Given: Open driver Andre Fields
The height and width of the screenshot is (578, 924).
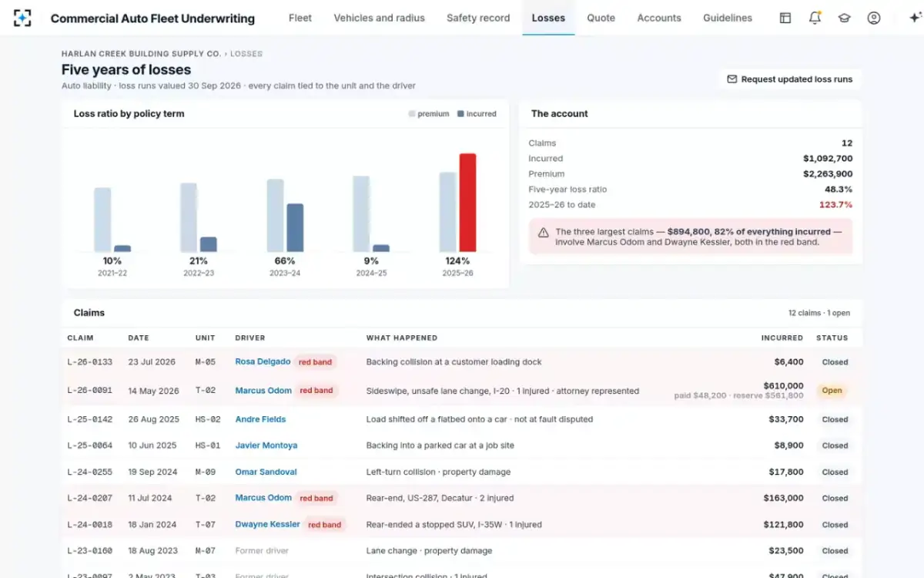Looking at the screenshot, I should [x=260, y=419].
